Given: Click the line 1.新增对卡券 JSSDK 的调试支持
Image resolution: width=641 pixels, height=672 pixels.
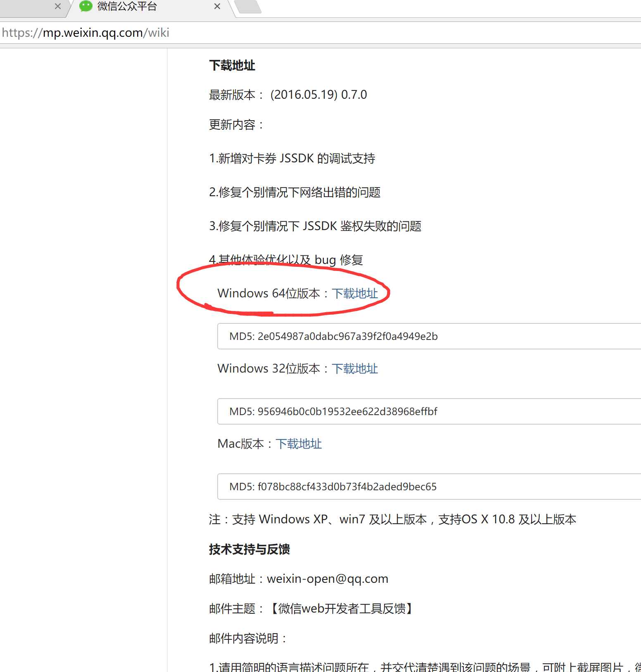Looking at the screenshot, I should pos(292,158).
